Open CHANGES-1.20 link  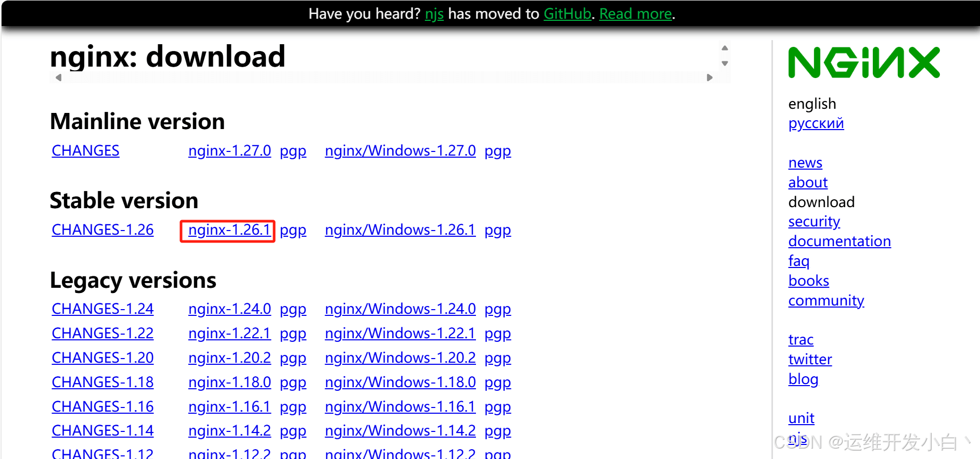click(x=103, y=358)
